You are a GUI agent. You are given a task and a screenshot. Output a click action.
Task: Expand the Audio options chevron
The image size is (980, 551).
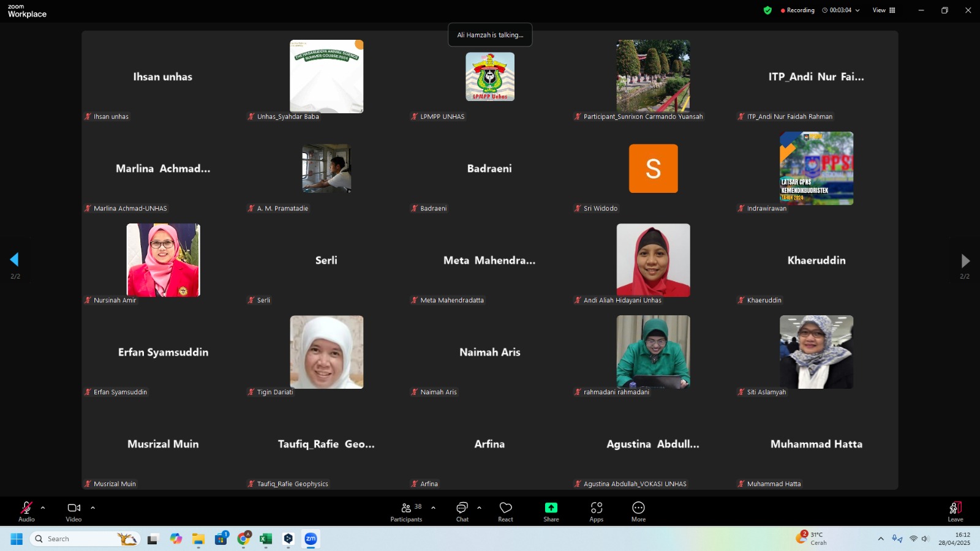pos(42,507)
